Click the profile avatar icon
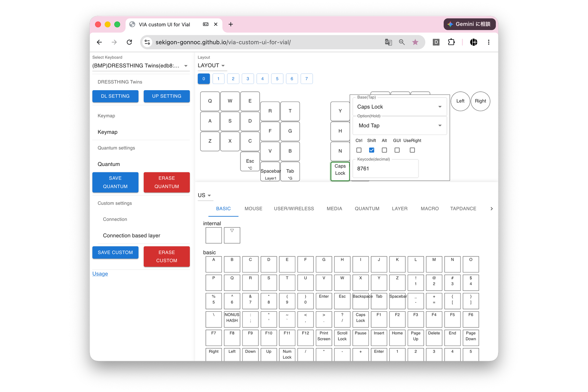The height and width of the screenshot is (392, 588). [x=474, y=42]
